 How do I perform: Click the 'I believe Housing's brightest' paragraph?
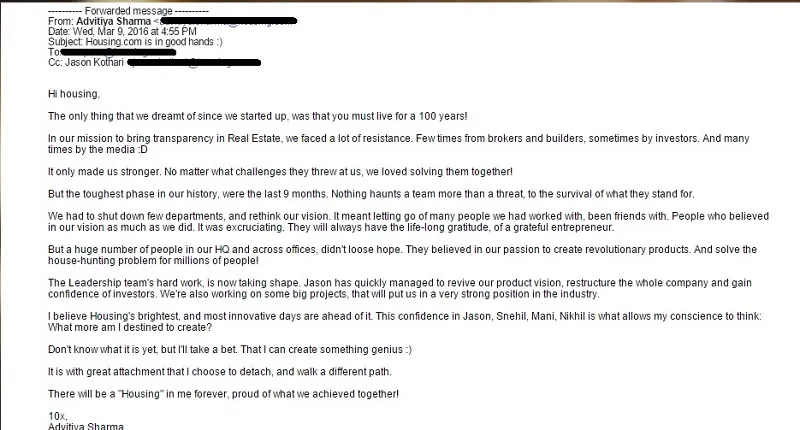click(400, 320)
